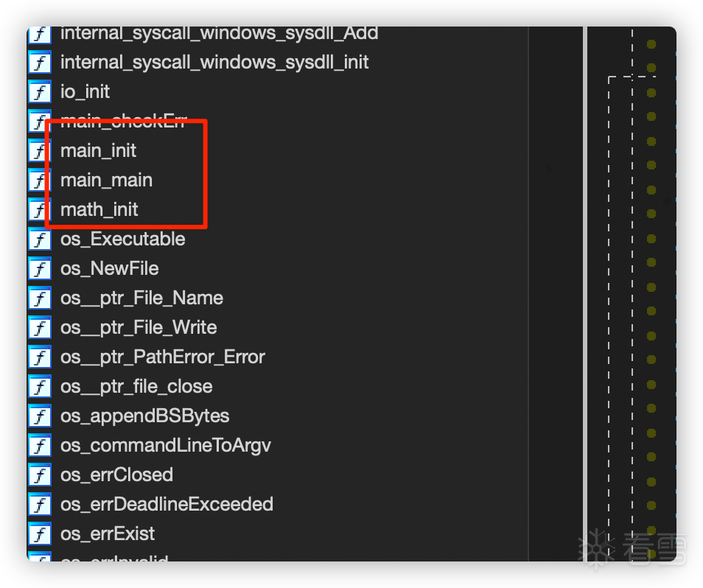
Task: Select the main_init function name
Action: coord(98,151)
